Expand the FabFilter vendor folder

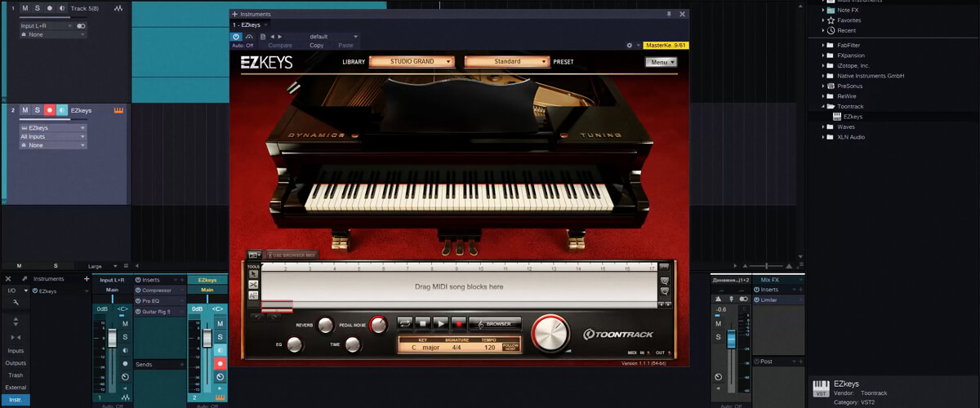click(823, 45)
